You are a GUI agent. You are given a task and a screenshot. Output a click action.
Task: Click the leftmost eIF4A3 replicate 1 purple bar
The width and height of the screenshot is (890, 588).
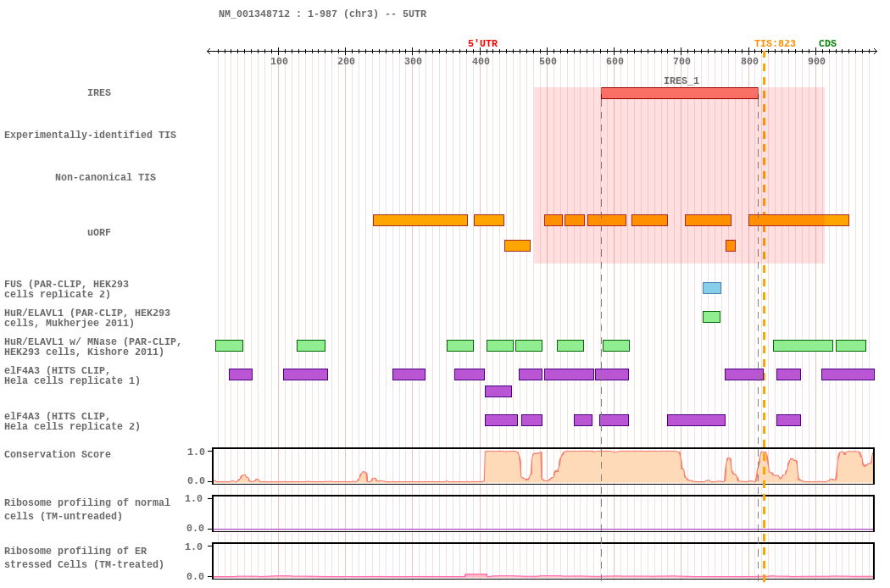(x=240, y=374)
